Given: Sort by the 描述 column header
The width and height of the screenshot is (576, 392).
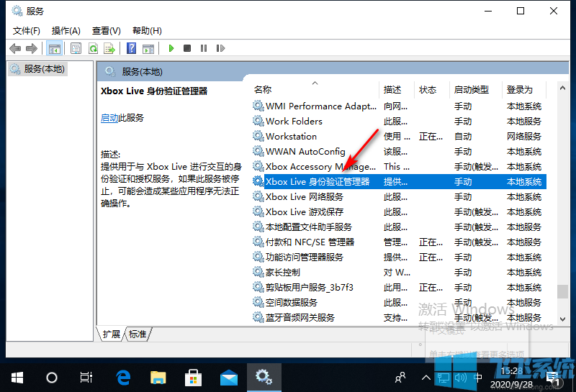Looking at the screenshot, I should pyautogui.click(x=396, y=90).
